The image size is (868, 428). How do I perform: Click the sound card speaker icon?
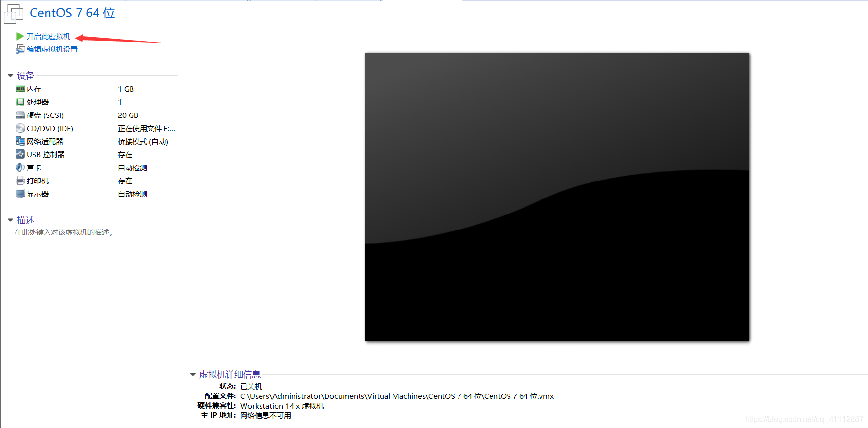point(20,167)
